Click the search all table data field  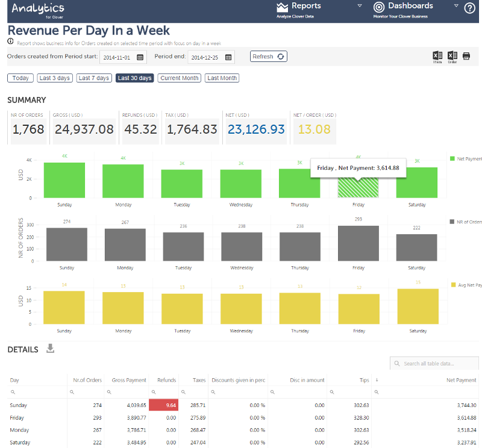[x=434, y=363]
